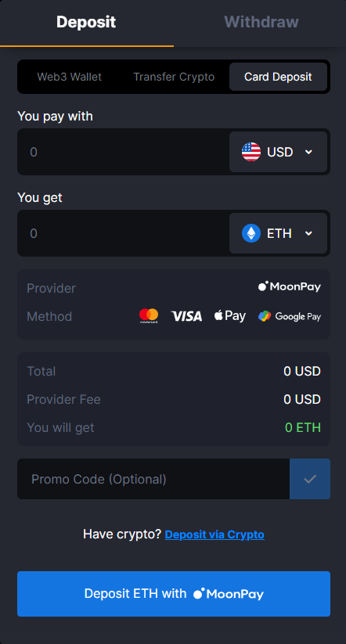This screenshot has width=346, height=644.
Task: Expand the chevron next to ETH
Action: [308, 233]
